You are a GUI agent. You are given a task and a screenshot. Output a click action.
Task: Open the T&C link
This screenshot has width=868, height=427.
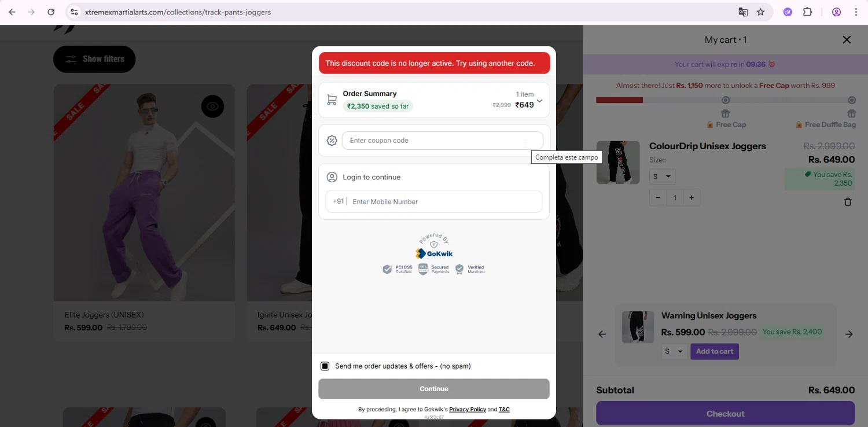point(504,410)
